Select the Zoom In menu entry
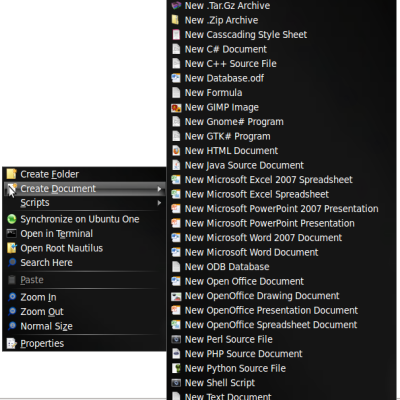Image resolution: width=400 pixels, height=400 pixels. pos(84,297)
